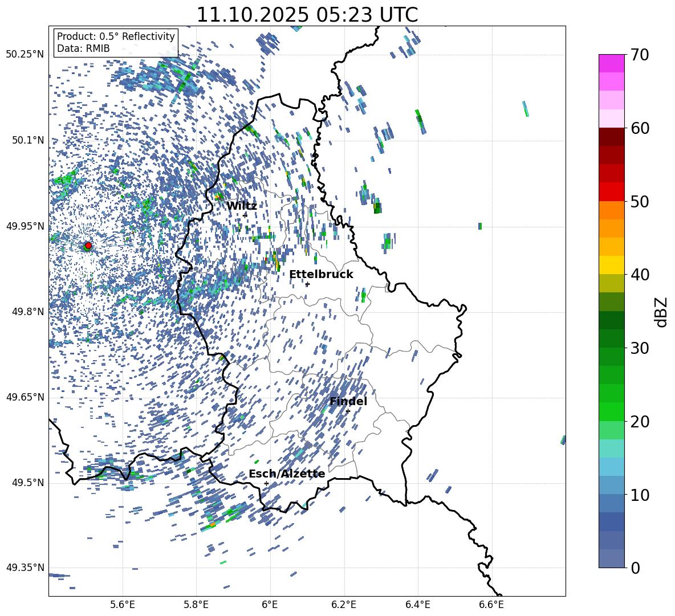Click the 6°E longitude label
675x616 pixels.
coord(270,605)
